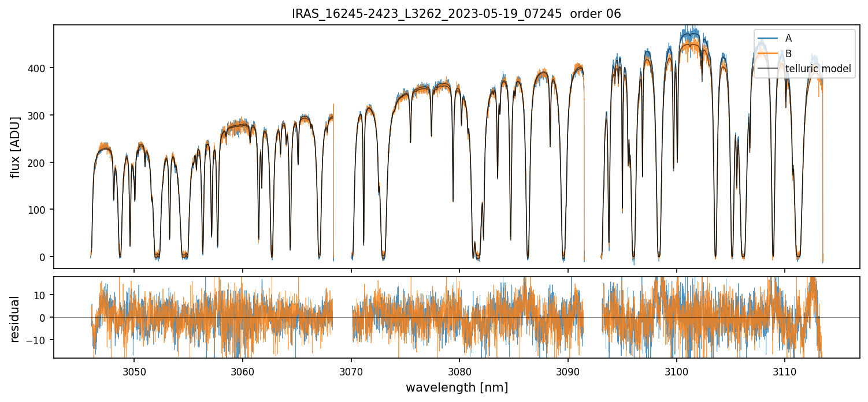
Task: Click the 'residual' y-axis label
Action: (x=16, y=319)
